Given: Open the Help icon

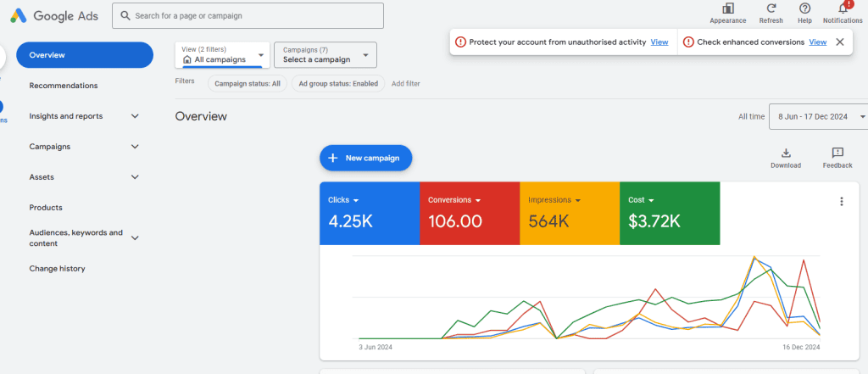Looking at the screenshot, I should [x=804, y=9].
